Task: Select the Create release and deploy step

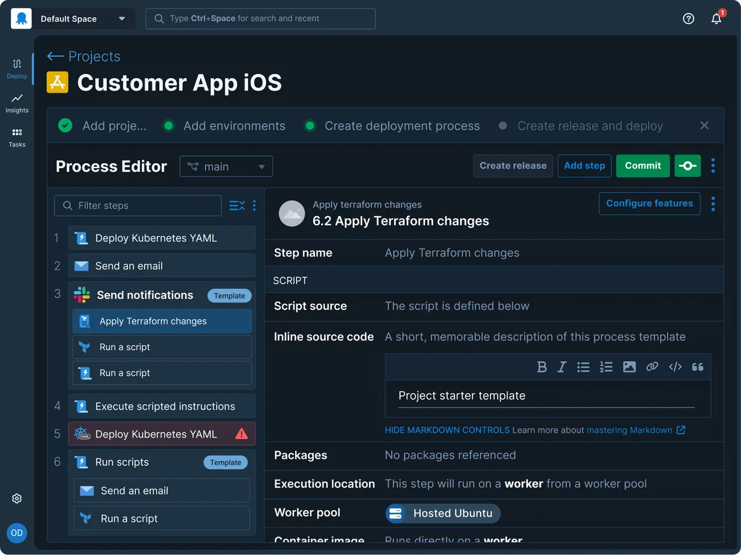Action: click(x=581, y=126)
